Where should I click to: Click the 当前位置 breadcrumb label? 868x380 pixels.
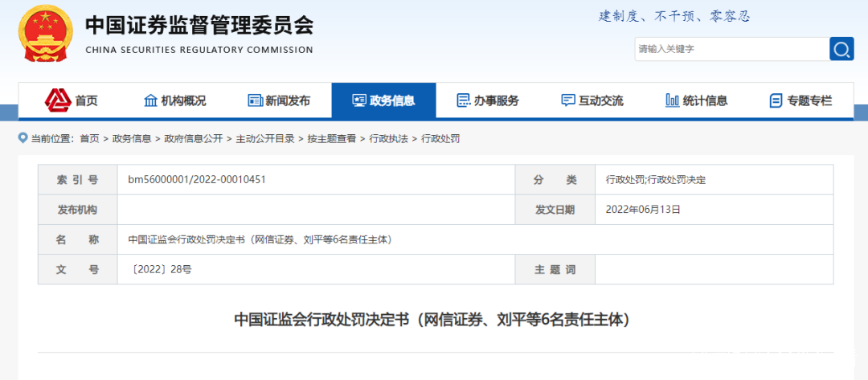[52, 139]
